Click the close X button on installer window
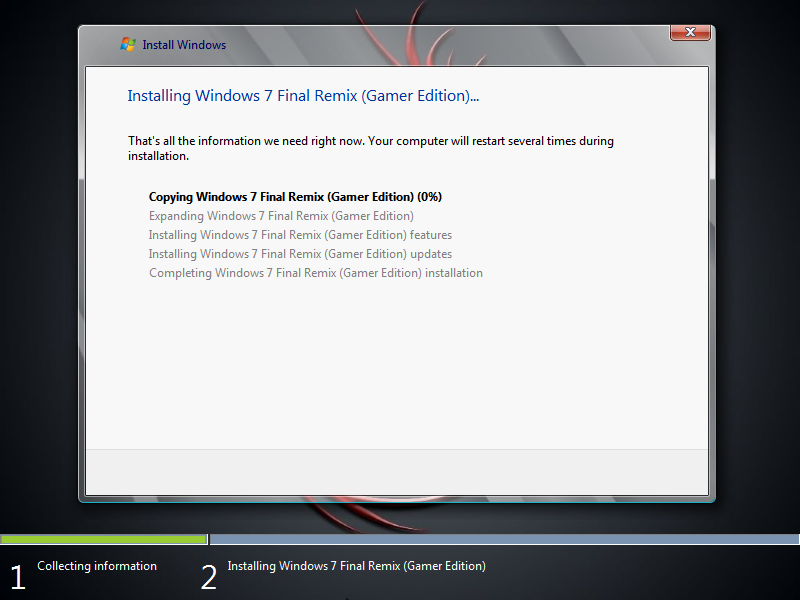The height and width of the screenshot is (600, 800). point(689,32)
